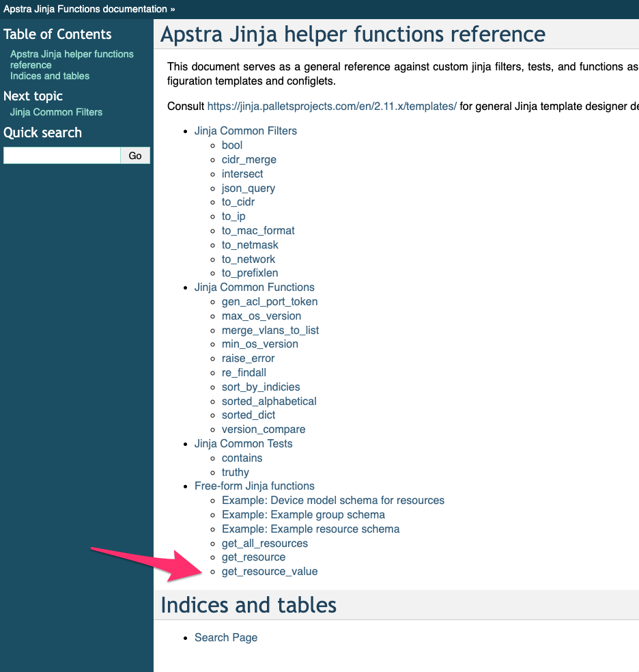Select the intersect filter link
Screen dimensions: 639x672
242,173
